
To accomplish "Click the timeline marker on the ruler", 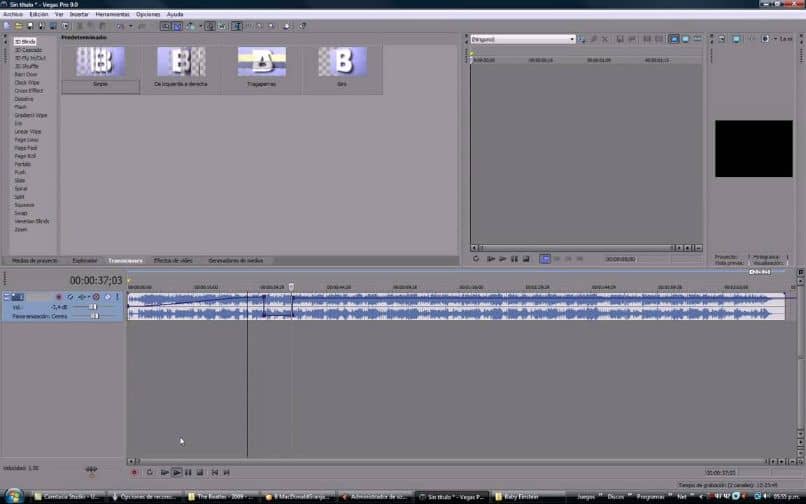I will tap(291, 286).
